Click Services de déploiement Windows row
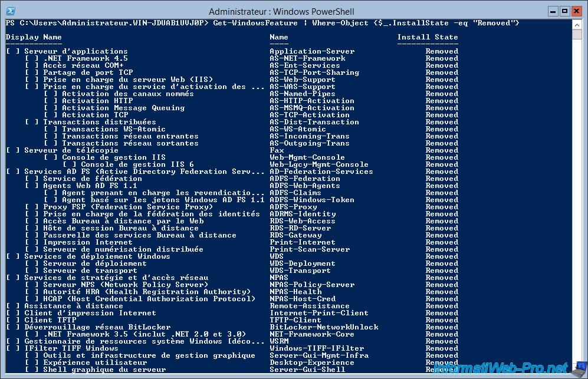588x379 pixels. point(232,257)
